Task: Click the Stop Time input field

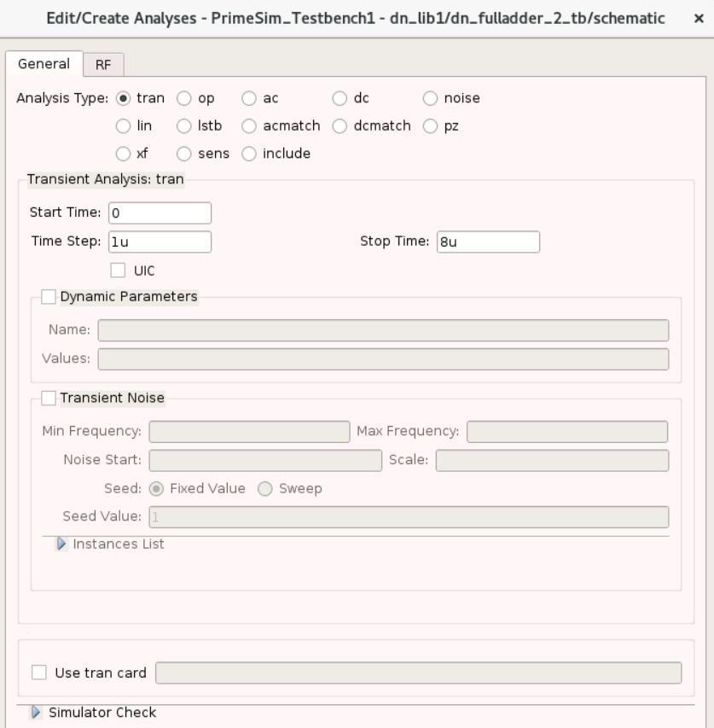Action: click(486, 241)
